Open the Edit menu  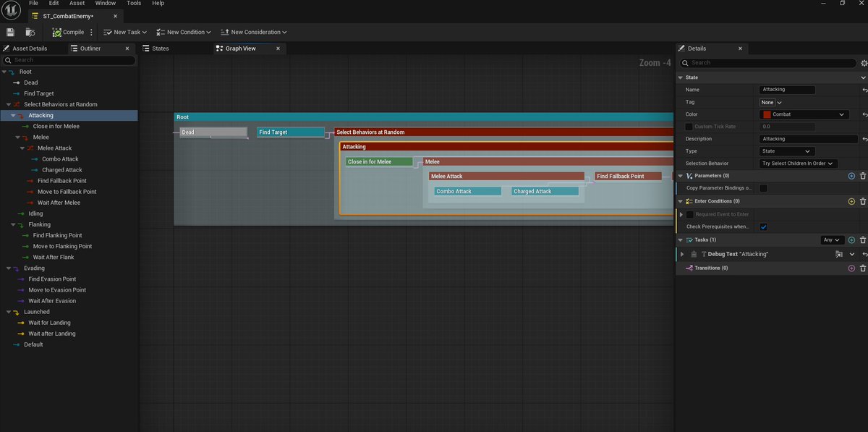click(x=53, y=4)
